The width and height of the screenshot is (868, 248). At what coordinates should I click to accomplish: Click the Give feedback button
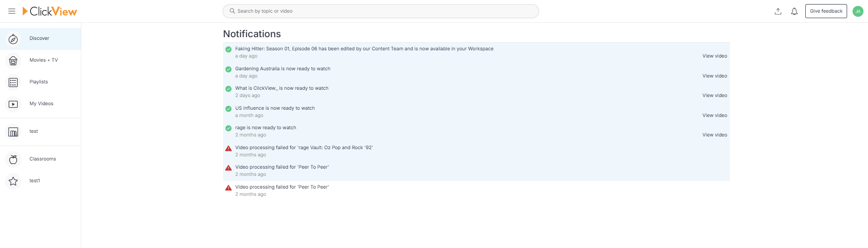tap(826, 11)
